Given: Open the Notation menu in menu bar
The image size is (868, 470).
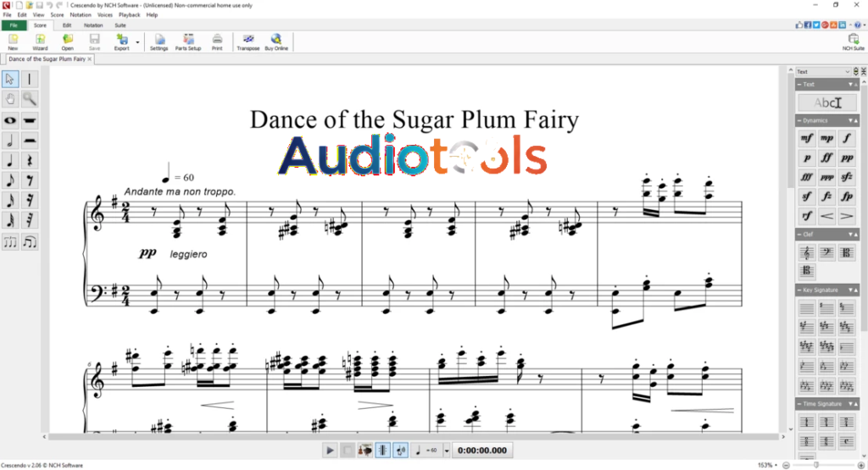Looking at the screenshot, I should 81,15.
